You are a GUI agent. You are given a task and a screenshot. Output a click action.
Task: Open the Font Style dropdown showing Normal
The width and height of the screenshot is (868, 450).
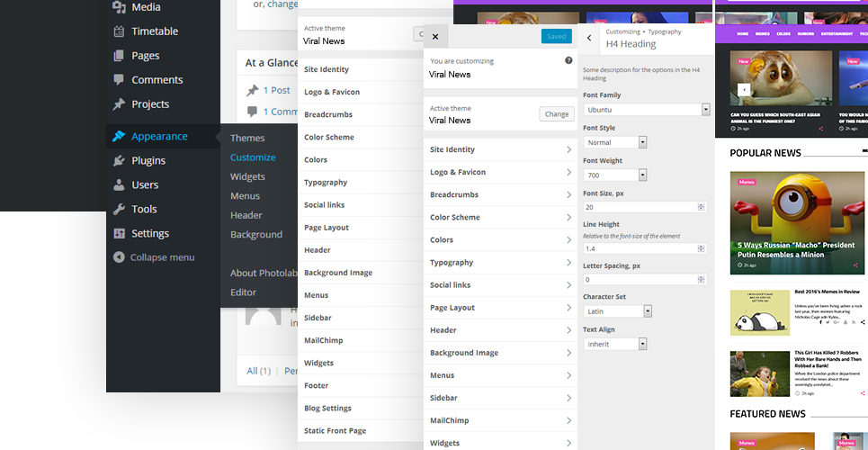point(614,142)
